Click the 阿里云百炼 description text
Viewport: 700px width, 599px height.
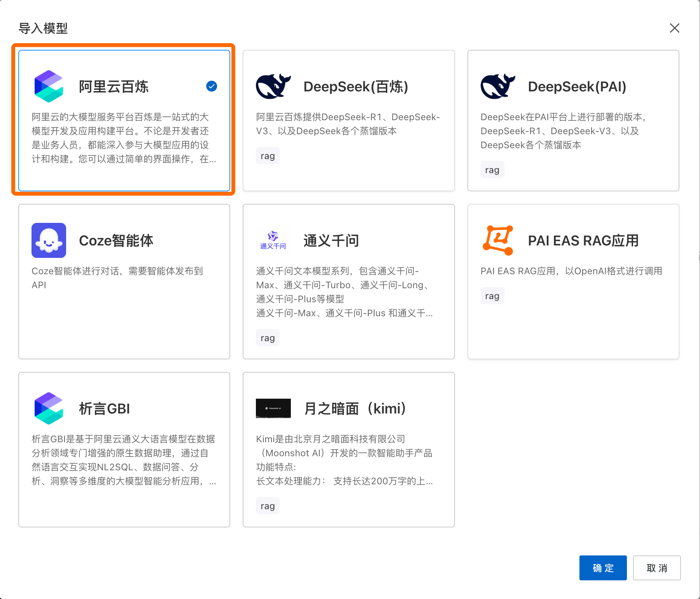pyautogui.click(x=124, y=138)
